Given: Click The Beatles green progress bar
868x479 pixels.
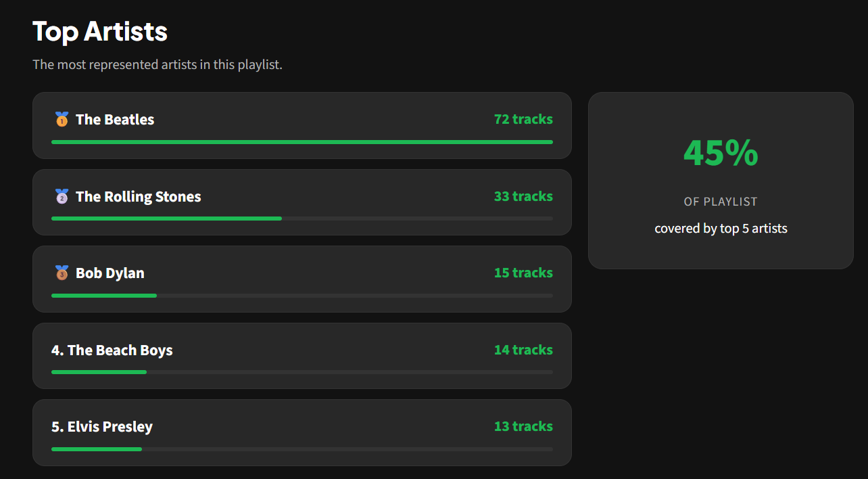Looking at the screenshot, I should tap(302, 142).
